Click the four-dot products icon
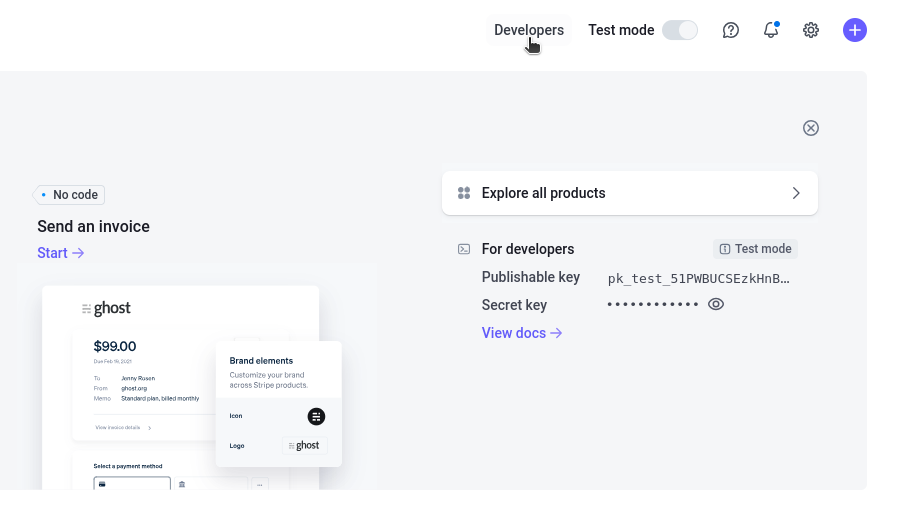The width and height of the screenshot is (897, 506). (x=464, y=193)
